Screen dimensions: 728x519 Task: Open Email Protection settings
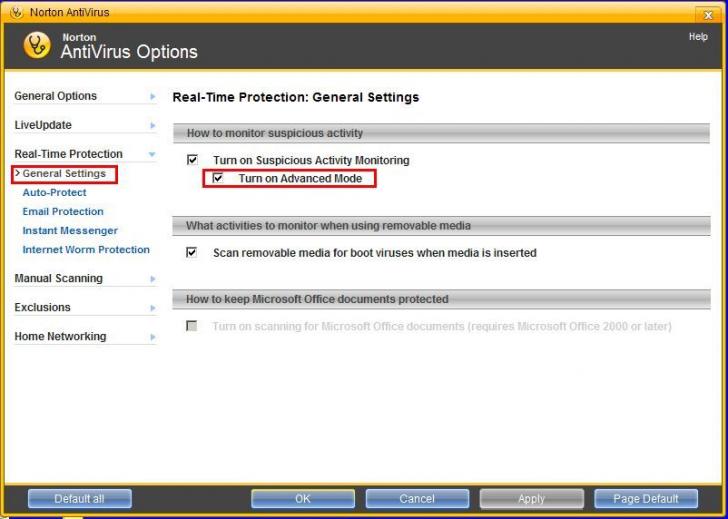63,212
